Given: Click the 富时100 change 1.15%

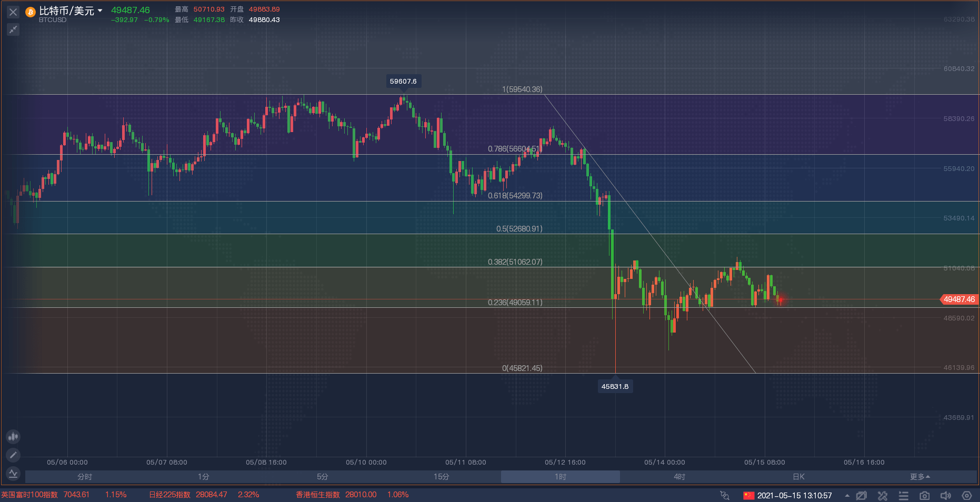Looking at the screenshot, I should click(116, 495).
